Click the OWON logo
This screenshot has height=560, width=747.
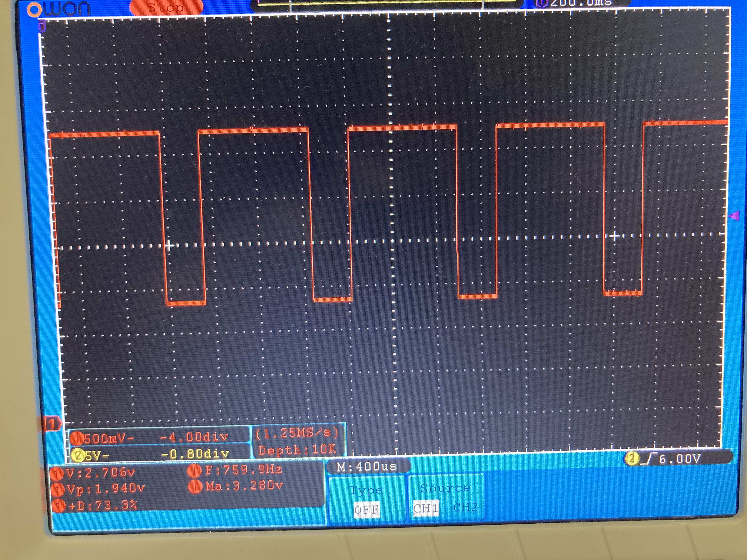coord(59,9)
